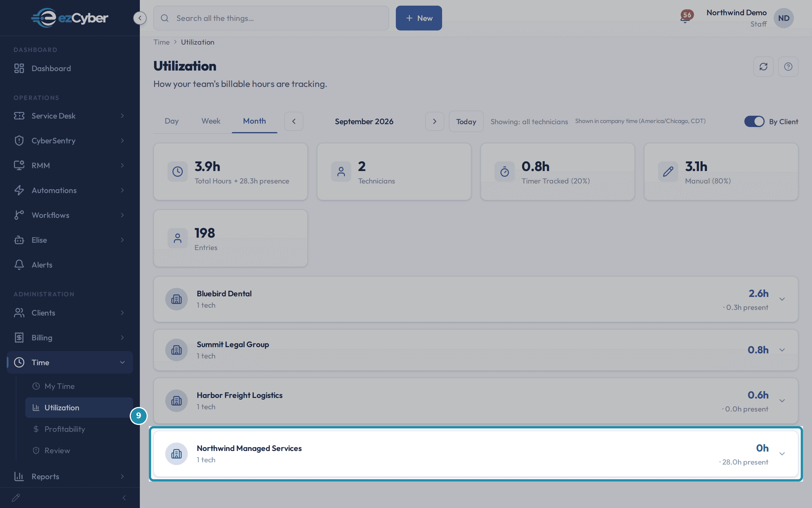
Task: Click the Automations lightning icon
Action: coord(19,190)
